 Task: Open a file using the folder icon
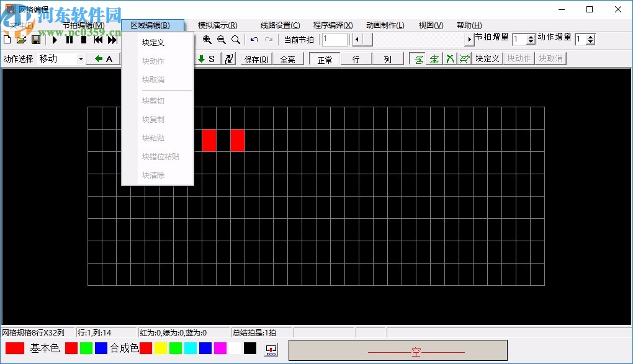tap(21, 40)
